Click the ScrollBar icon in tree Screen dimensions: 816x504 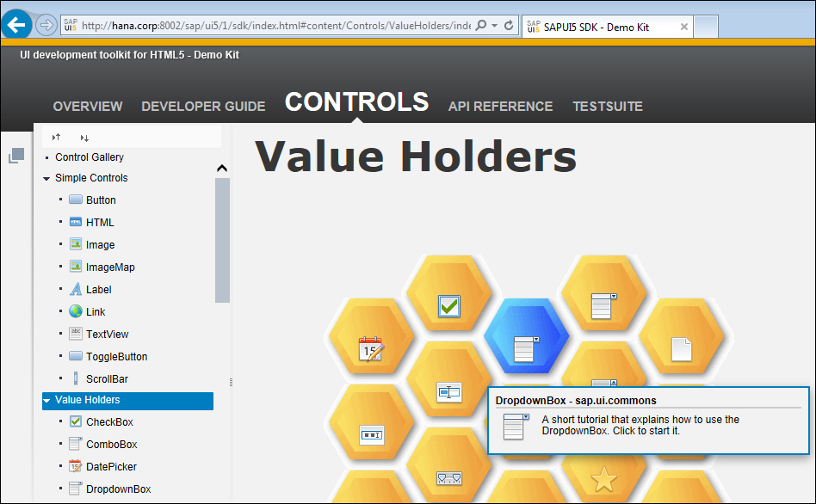pos(76,378)
